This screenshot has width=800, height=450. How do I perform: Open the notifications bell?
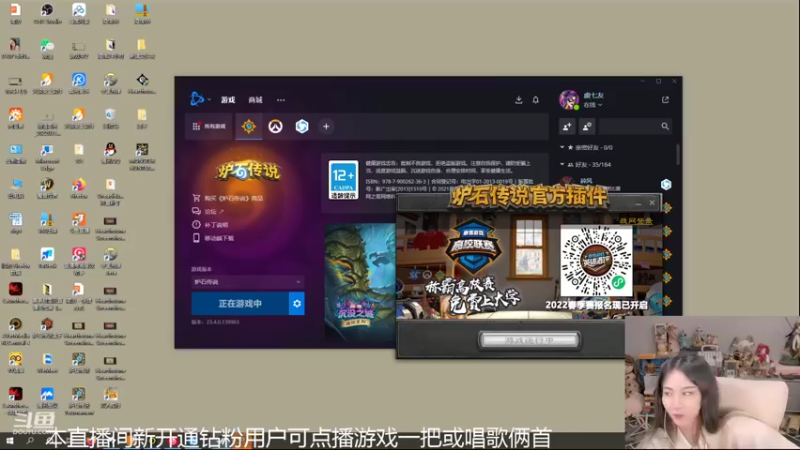pos(536,99)
